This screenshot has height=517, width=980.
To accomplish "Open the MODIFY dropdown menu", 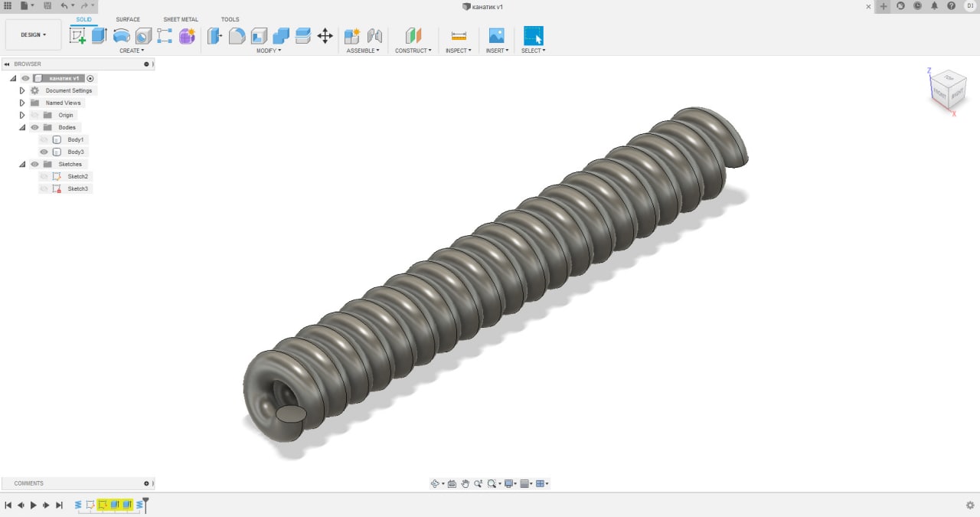I will click(x=269, y=51).
